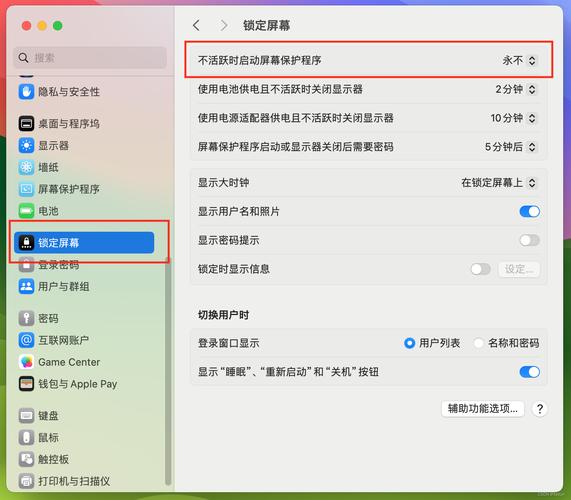Open battery display-off popup showing 2分钟
The width and height of the screenshot is (571, 500).
pyautogui.click(x=516, y=89)
